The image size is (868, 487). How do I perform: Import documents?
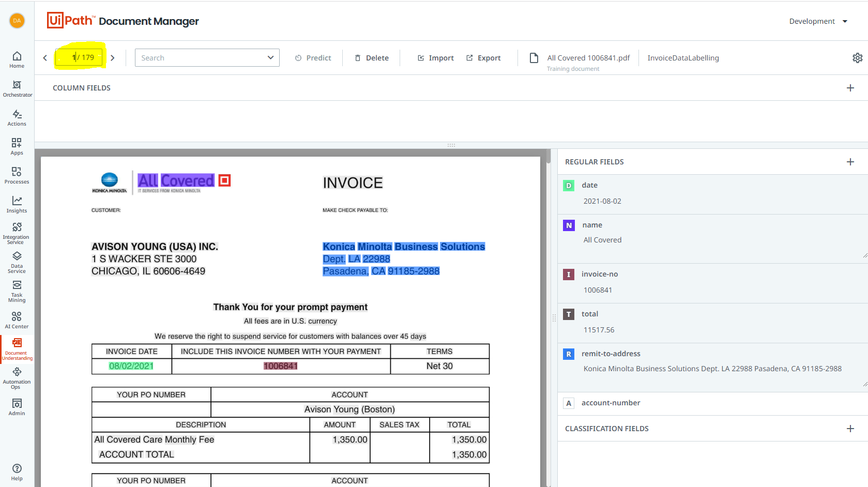click(x=435, y=58)
